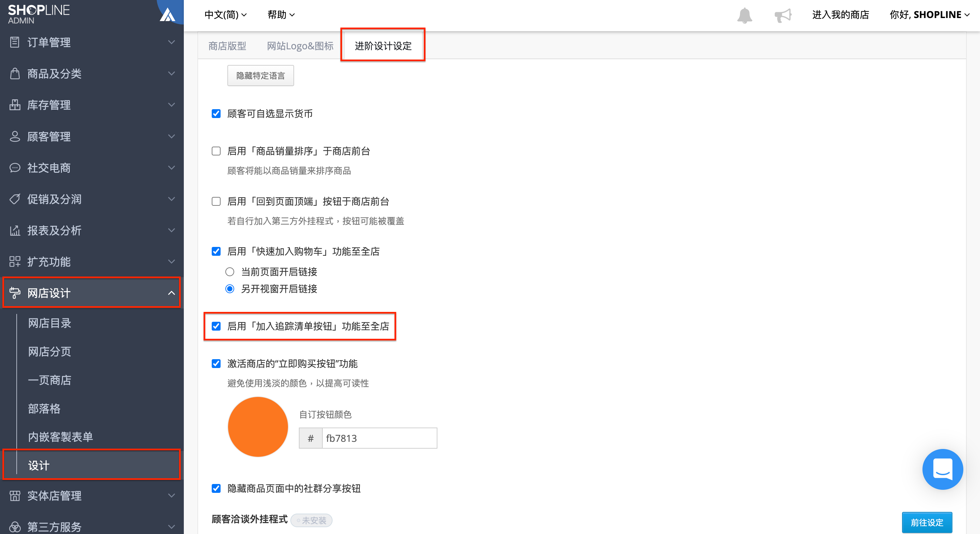Open the 中文(简) language dropdown
Screen dimensions: 980x534
(x=226, y=15)
